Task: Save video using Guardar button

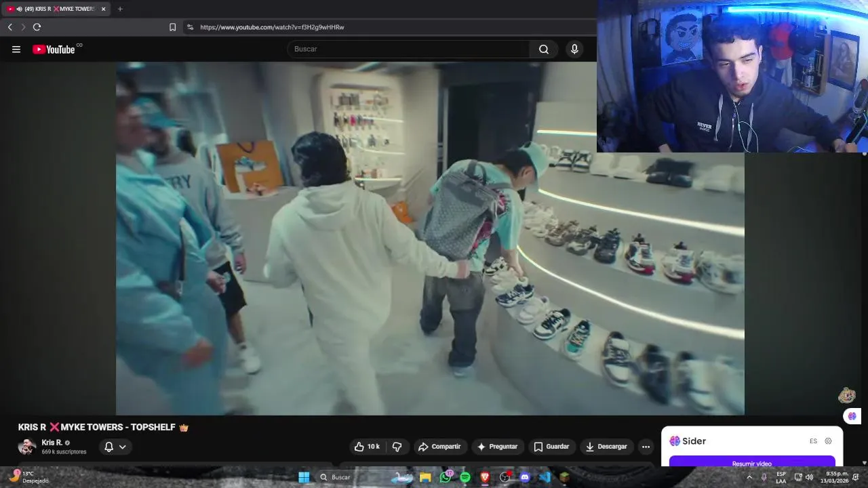Action: [x=551, y=447]
